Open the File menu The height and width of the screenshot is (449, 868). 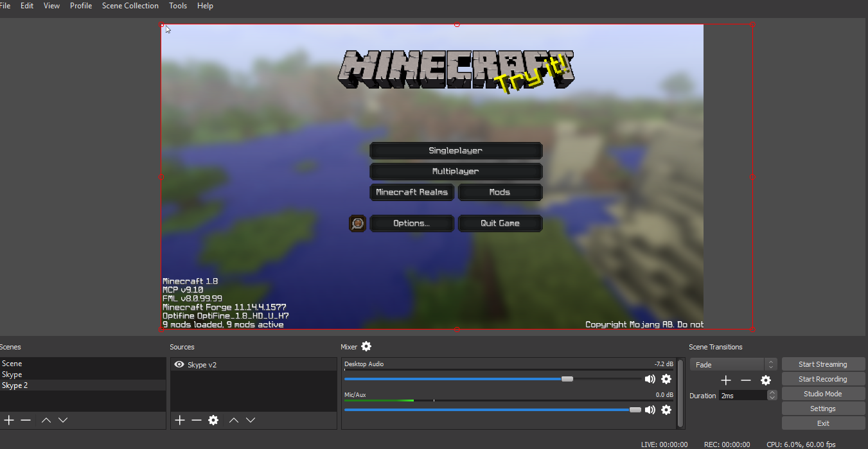pyautogui.click(x=5, y=6)
